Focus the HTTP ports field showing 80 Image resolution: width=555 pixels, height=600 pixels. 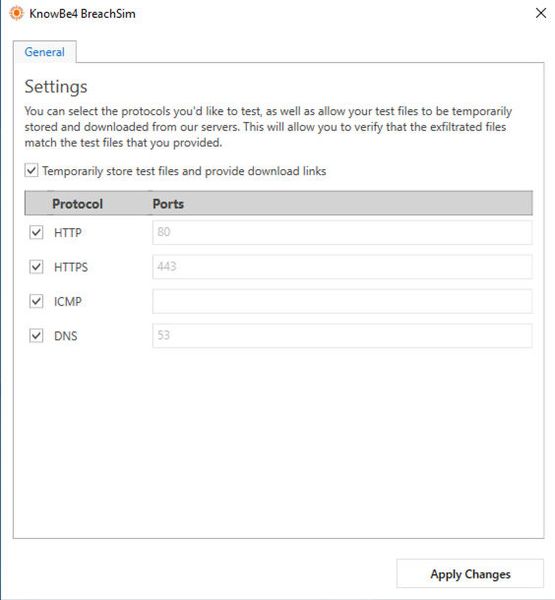point(342,232)
